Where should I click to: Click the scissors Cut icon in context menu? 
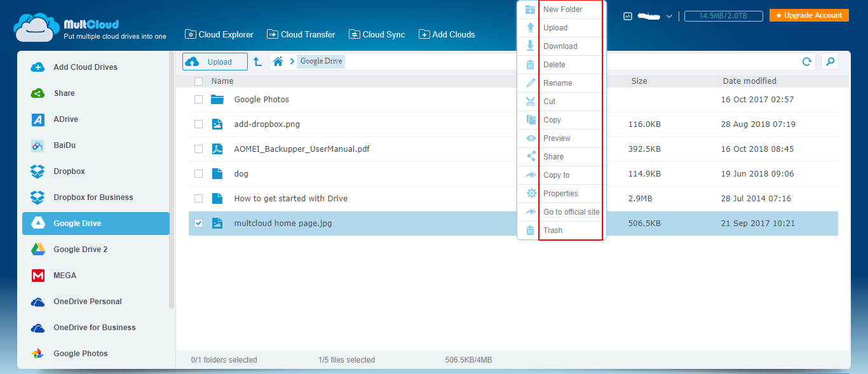coord(531,102)
